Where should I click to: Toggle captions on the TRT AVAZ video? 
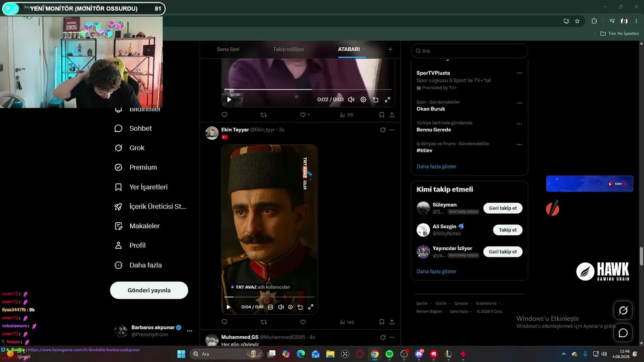click(x=270, y=307)
